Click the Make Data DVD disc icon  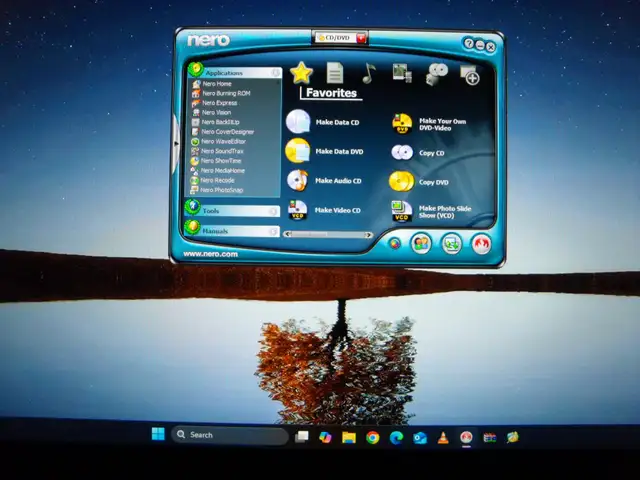(x=298, y=151)
